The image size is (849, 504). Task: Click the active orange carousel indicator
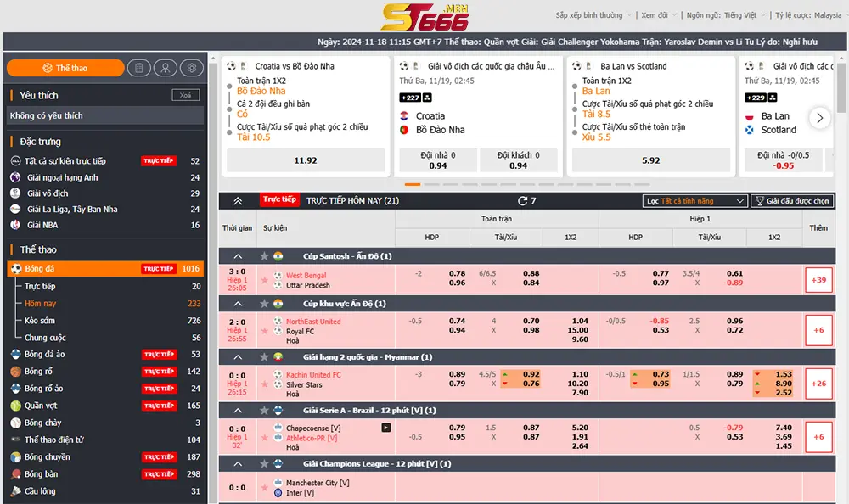(x=413, y=185)
